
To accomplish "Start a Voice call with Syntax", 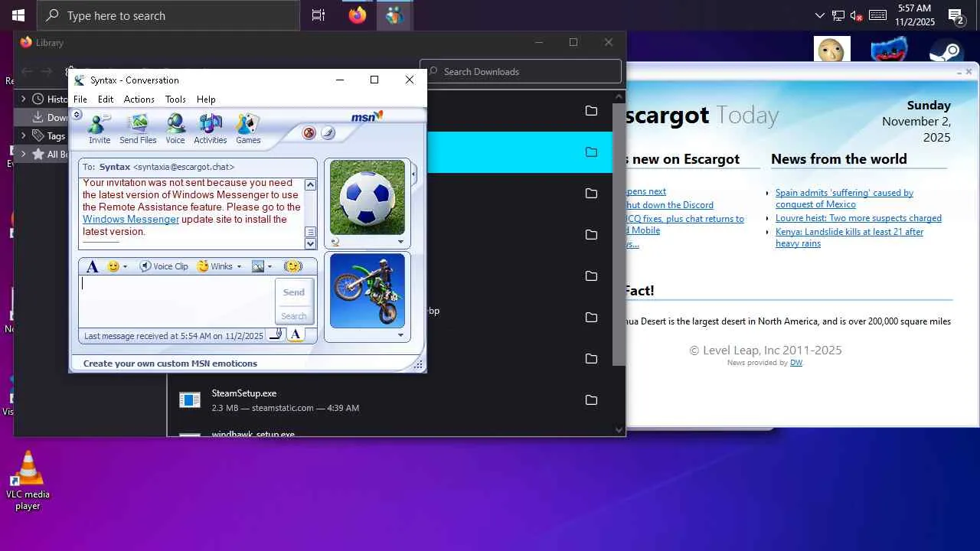I will (175, 129).
